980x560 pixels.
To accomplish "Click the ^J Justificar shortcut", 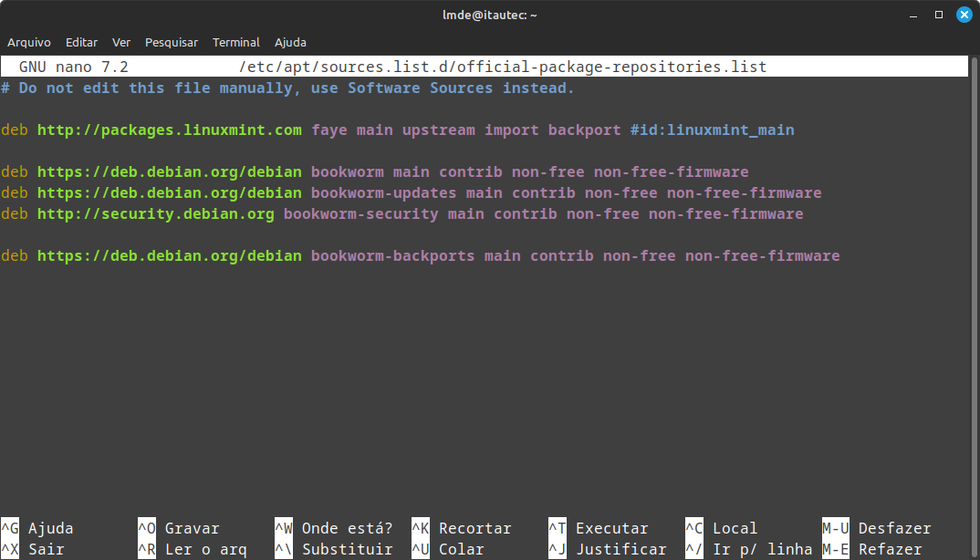I will click(x=608, y=549).
